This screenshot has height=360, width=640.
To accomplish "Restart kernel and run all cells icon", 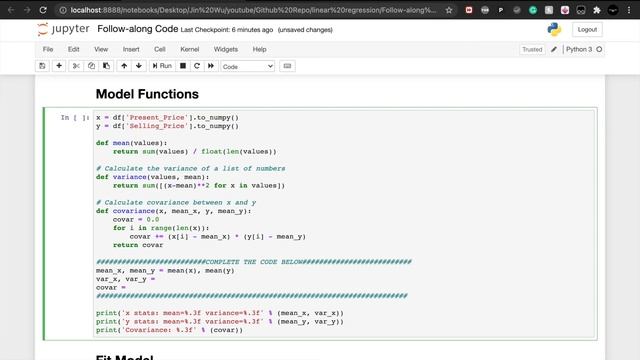I will point(211,66).
